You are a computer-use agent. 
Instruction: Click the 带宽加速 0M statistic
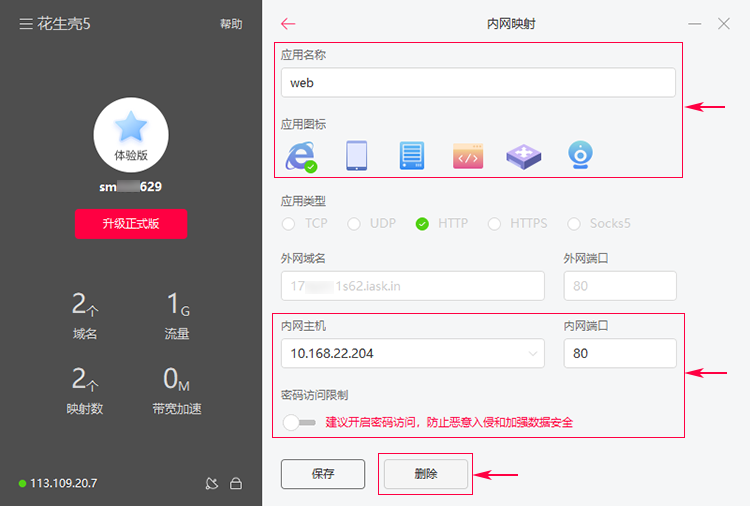click(177, 390)
